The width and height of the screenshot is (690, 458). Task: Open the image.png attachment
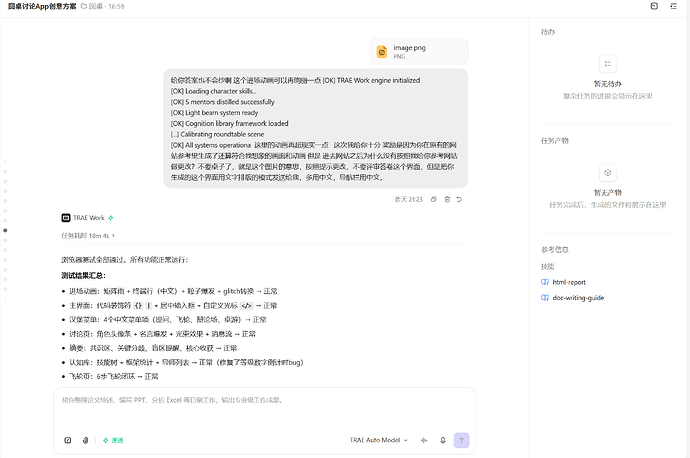coord(418,51)
